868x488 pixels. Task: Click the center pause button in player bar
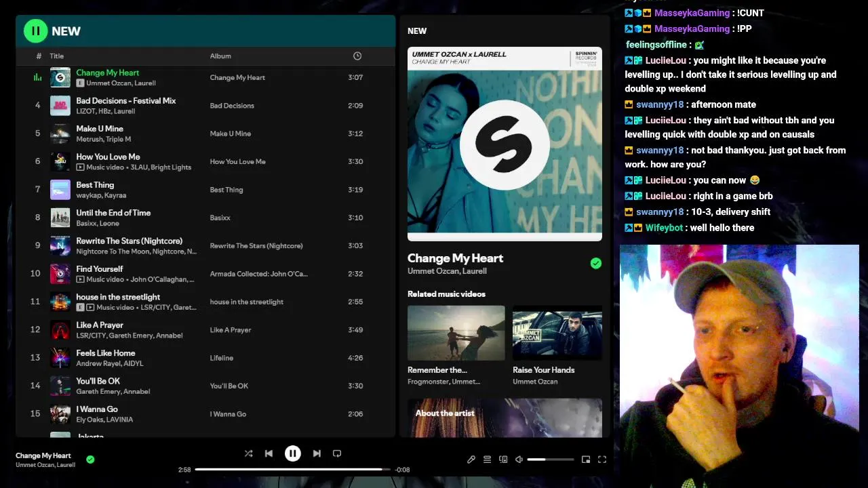292,453
